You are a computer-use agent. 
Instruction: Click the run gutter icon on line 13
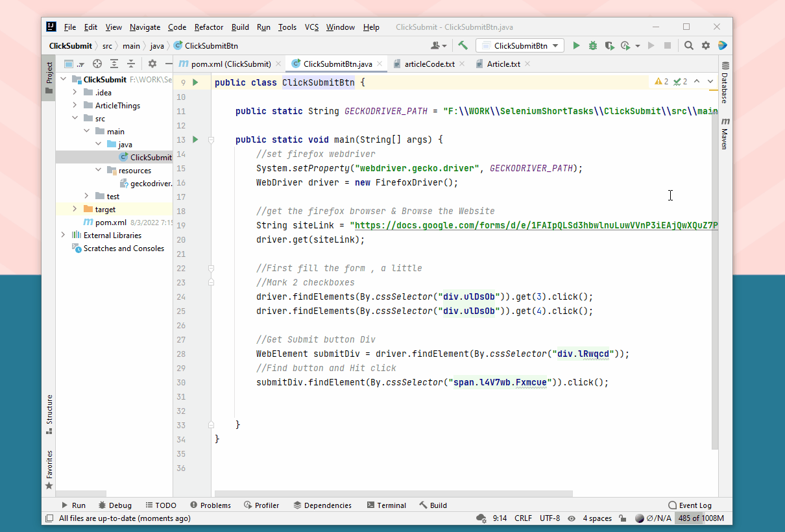click(x=195, y=139)
